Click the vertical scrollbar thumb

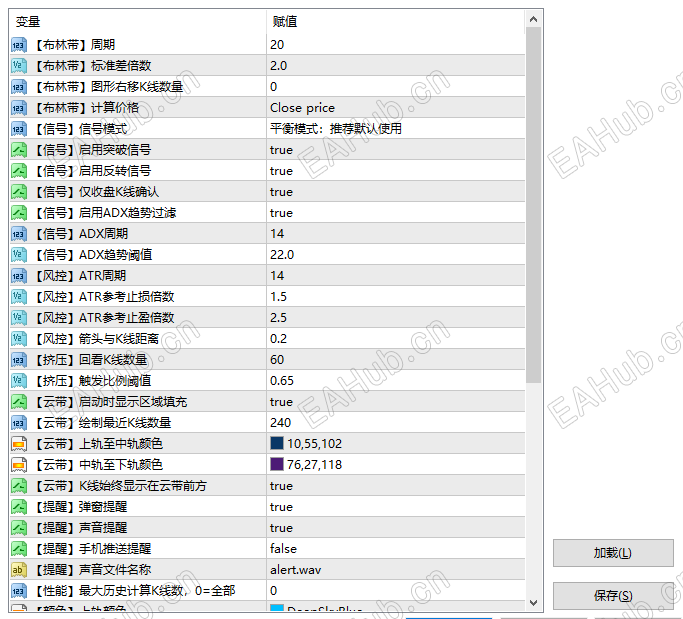[533, 205]
